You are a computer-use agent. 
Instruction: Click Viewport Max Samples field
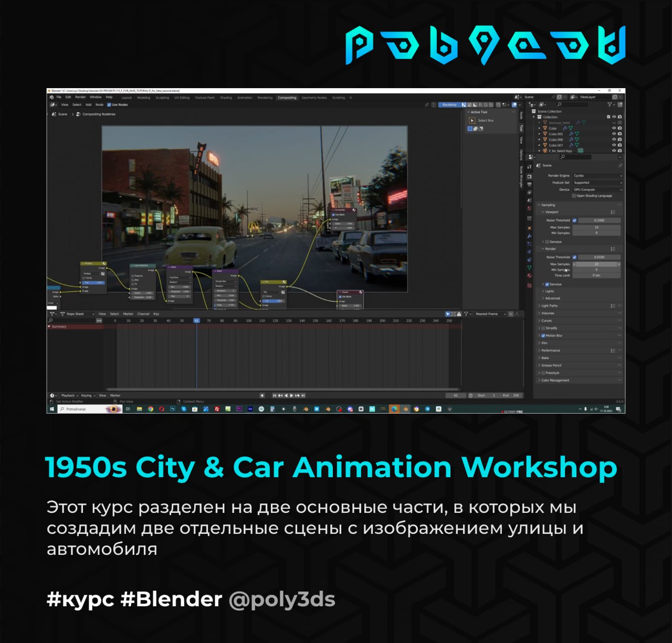[596, 227]
